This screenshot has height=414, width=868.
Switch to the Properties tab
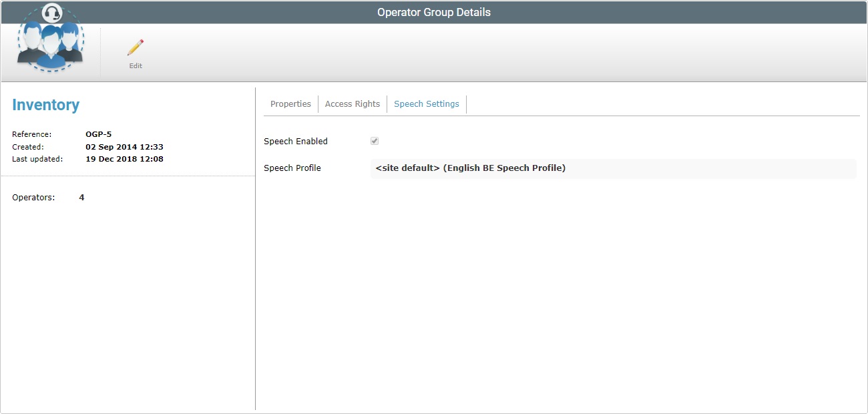tap(290, 103)
